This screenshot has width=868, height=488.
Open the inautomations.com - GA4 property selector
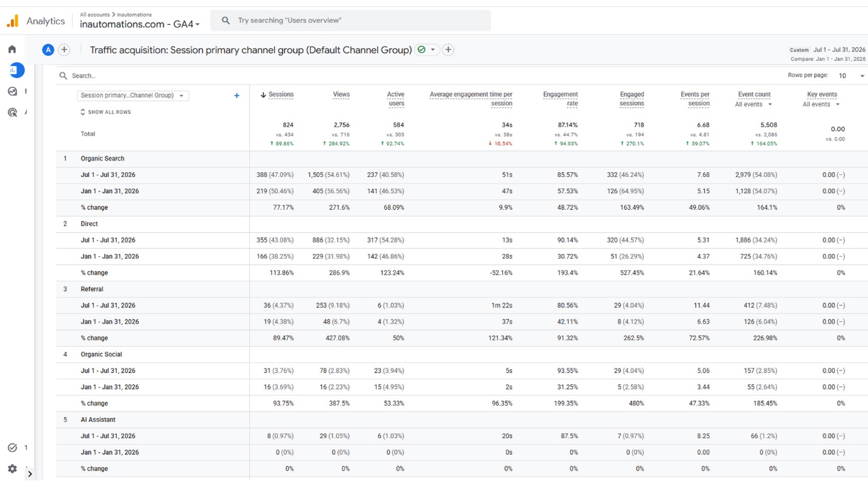click(140, 24)
